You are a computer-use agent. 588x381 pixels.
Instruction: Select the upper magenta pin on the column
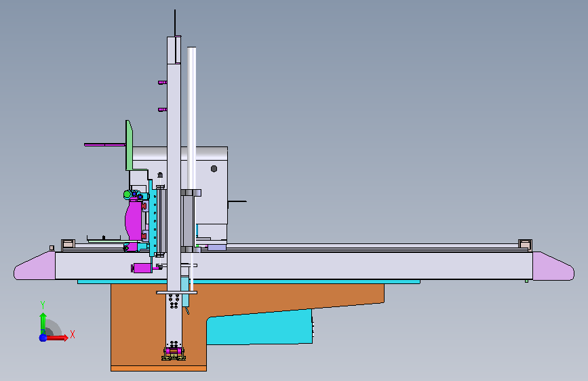click(x=162, y=82)
